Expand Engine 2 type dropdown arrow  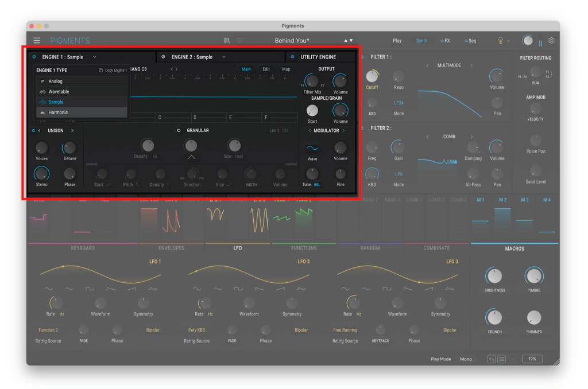point(224,57)
